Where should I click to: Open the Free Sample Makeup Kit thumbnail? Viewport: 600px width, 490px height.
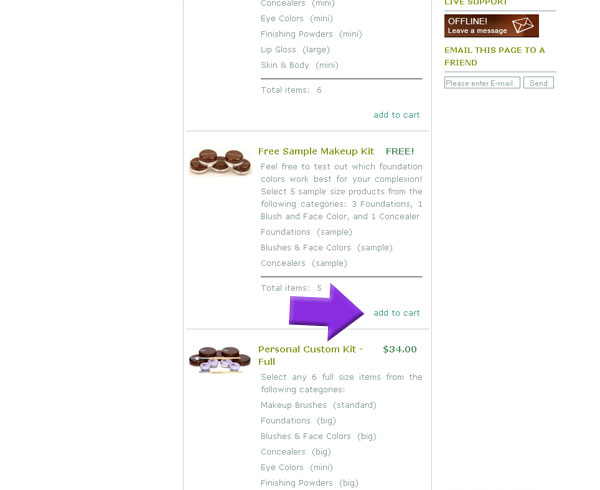click(220, 161)
